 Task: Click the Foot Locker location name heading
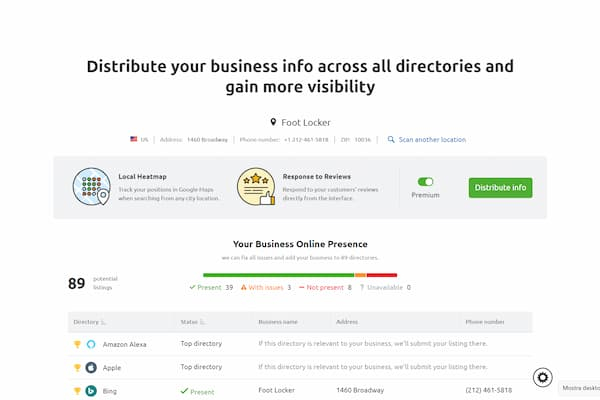click(306, 122)
